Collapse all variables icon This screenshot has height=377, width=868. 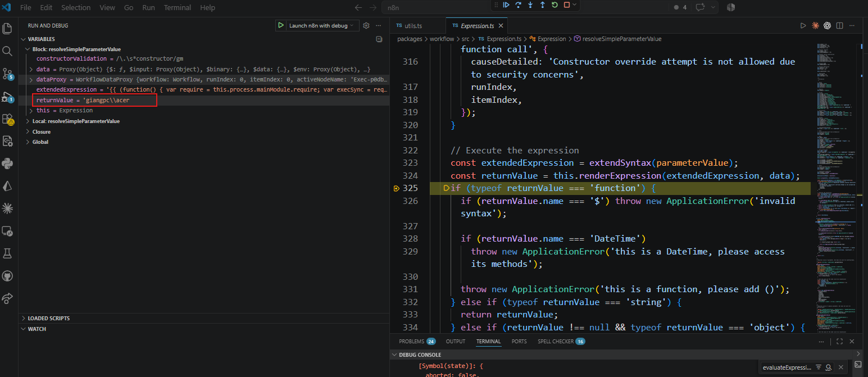379,39
